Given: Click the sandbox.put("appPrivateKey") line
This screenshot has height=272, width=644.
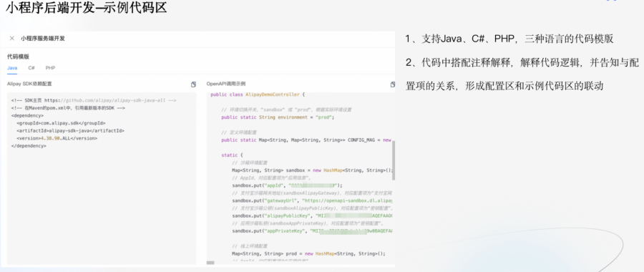Looking at the screenshot, I should coord(313,231).
